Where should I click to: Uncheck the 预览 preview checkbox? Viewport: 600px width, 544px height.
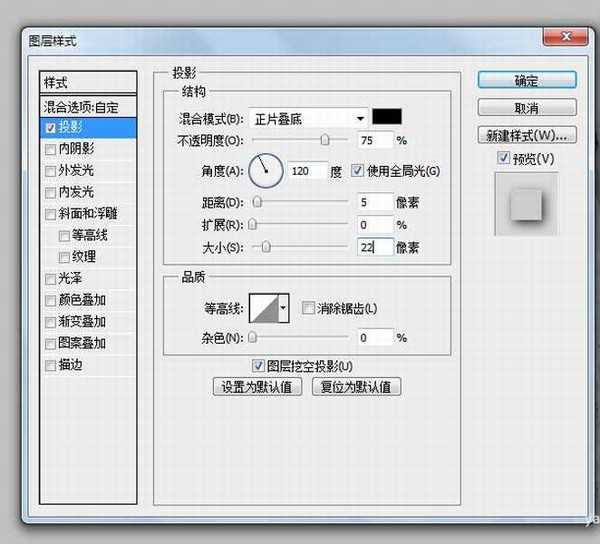tap(503, 158)
